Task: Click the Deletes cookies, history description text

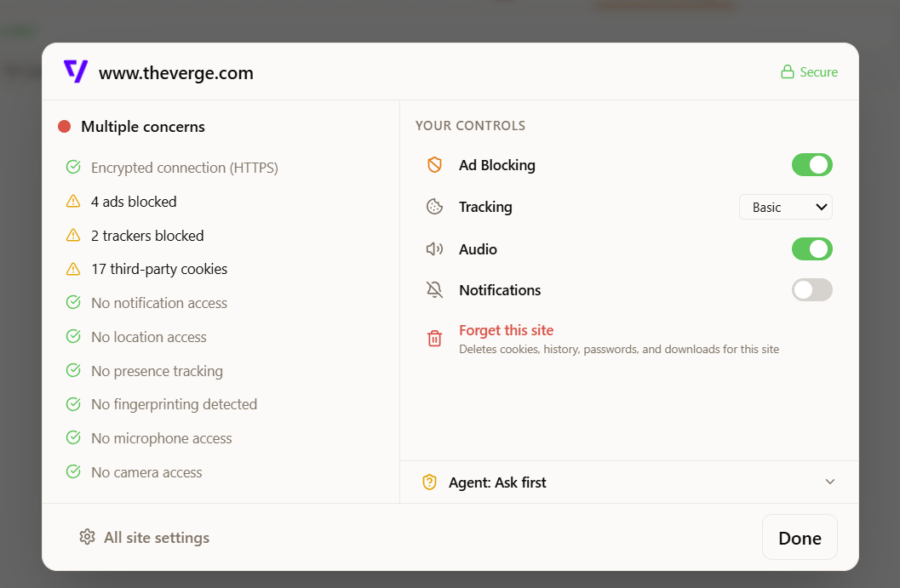Action: click(x=619, y=350)
